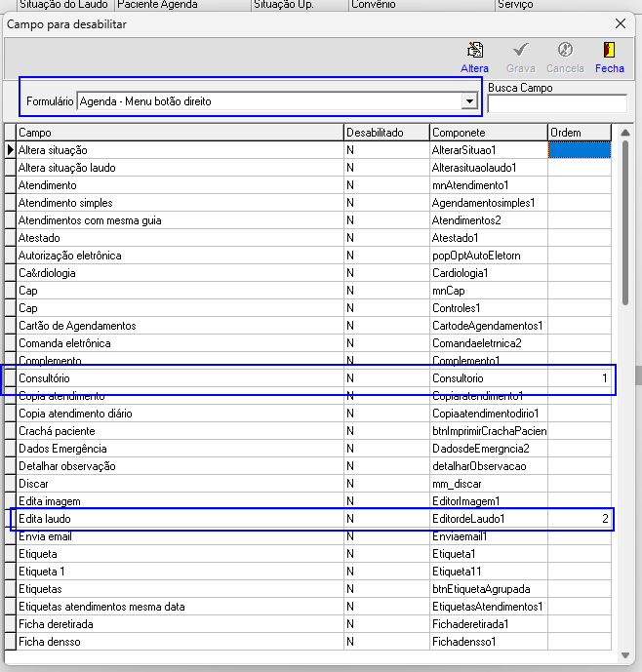
Task: Select the 'Atendimento simples' row
Action: tap(307, 203)
